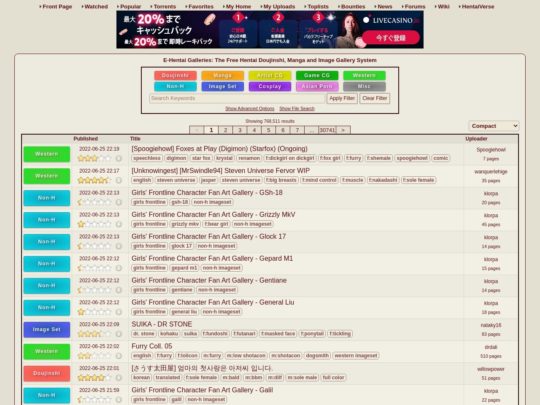Click the Search Keywords input field
The width and height of the screenshot is (540, 405).
click(237, 98)
